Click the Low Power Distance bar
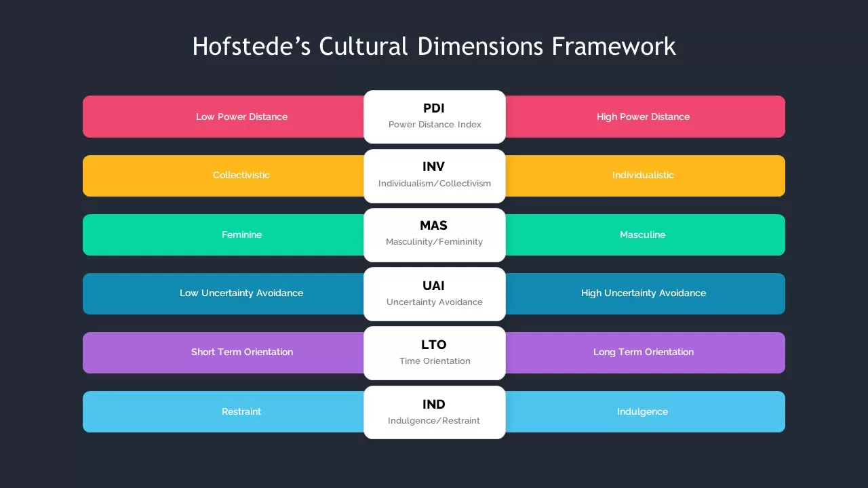 224,117
